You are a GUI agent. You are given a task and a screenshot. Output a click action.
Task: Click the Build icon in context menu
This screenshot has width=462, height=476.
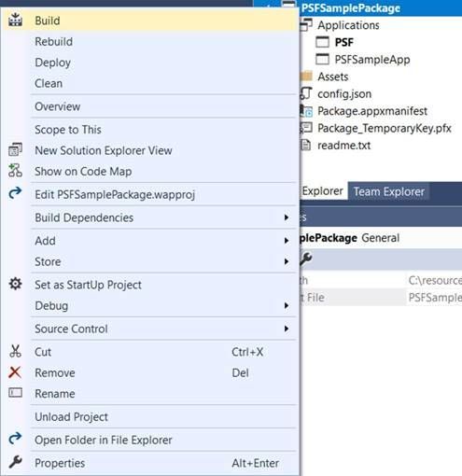pyautogui.click(x=15, y=20)
